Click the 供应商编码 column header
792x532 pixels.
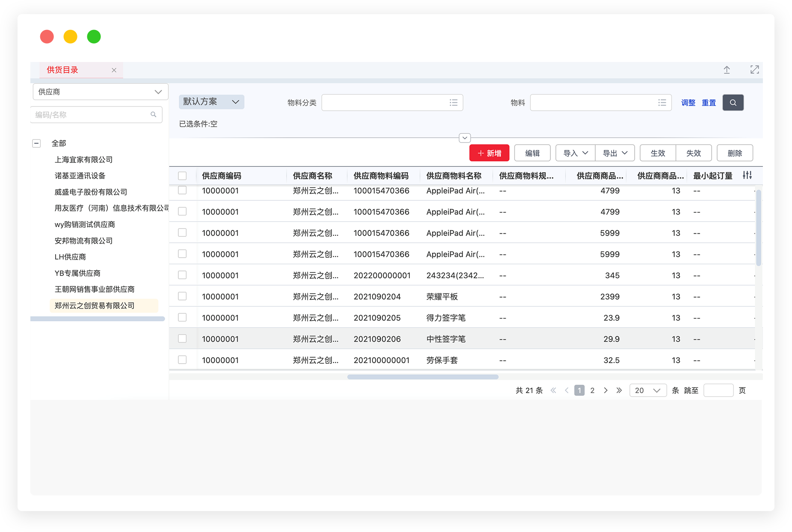click(222, 176)
